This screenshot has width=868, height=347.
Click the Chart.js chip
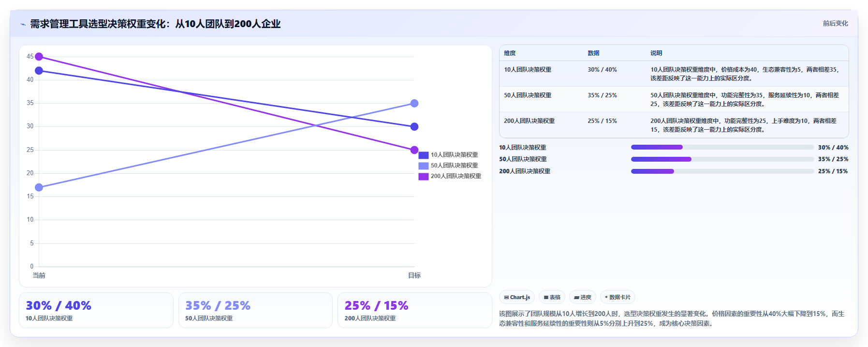click(x=517, y=297)
